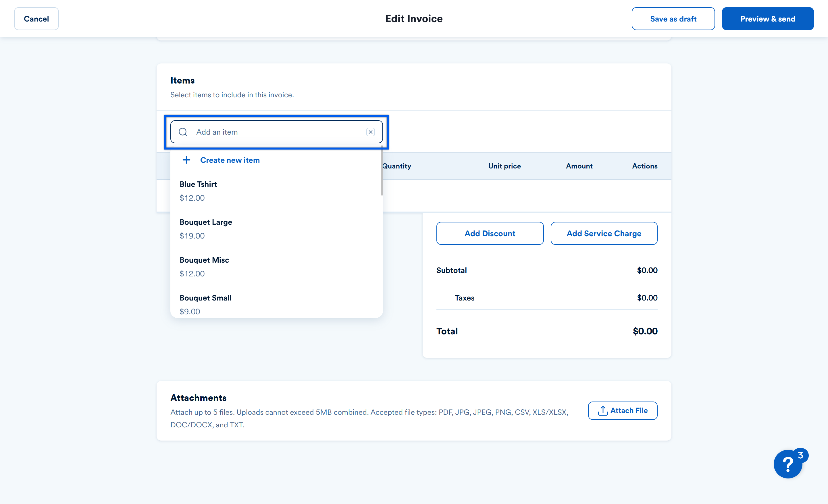Image resolution: width=828 pixels, height=504 pixels.
Task: Click the Total label
Action: [x=447, y=331]
